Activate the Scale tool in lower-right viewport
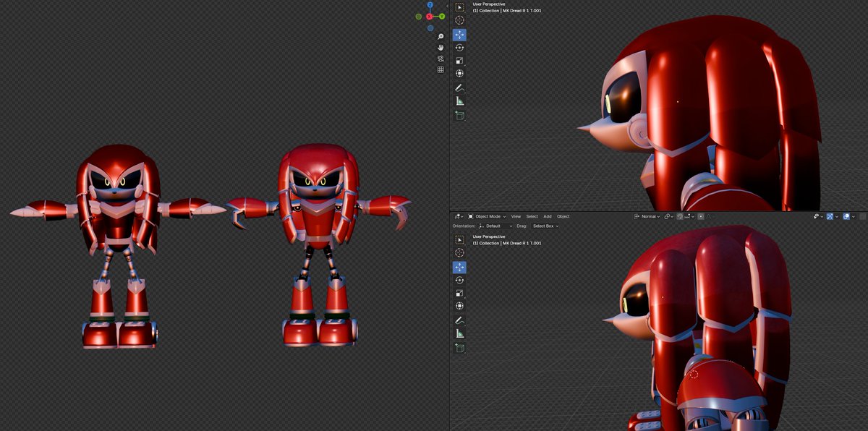Viewport: 868px width, 431px height. point(459,293)
